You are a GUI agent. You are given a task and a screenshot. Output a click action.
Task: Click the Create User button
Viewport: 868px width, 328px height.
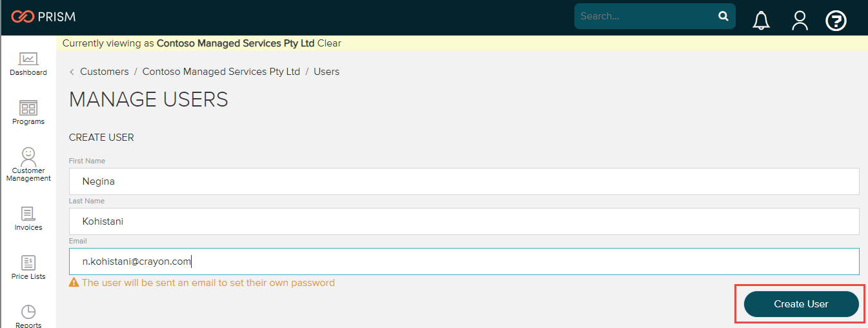click(x=801, y=304)
